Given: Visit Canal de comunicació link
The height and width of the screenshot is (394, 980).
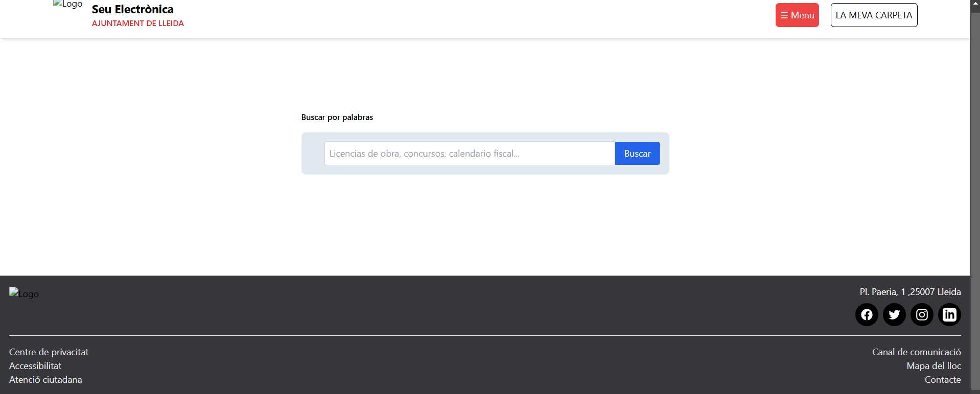Looking at the screenshot, I should click(x=916, y=352).
